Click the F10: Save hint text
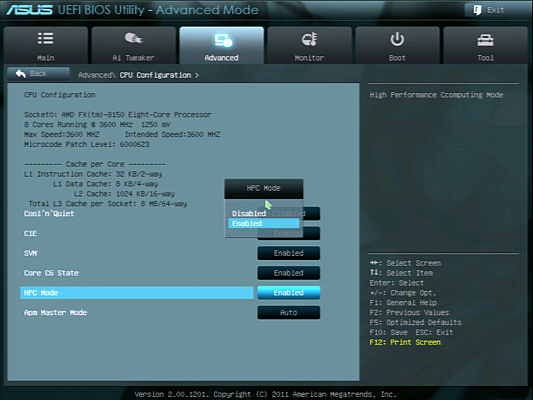This screenshot has width=533, height=400. (x=388, y=332)
